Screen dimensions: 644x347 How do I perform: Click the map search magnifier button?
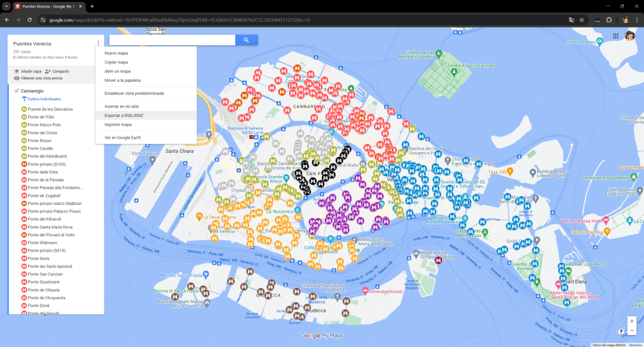pos(247,40)
